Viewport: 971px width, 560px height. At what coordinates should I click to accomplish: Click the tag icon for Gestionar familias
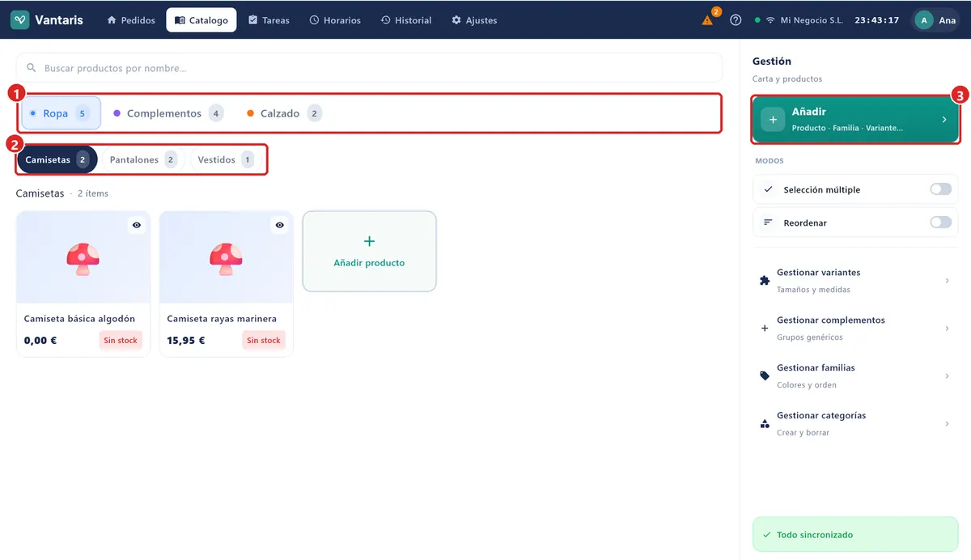(x=765, y=376)
